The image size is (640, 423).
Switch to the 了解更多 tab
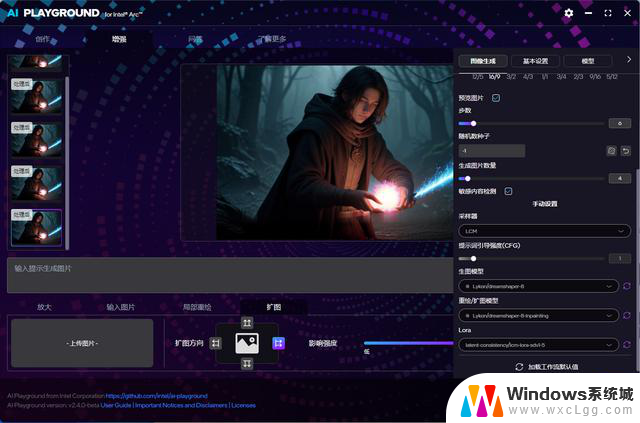pyautogui.click(x=272, y=39)
